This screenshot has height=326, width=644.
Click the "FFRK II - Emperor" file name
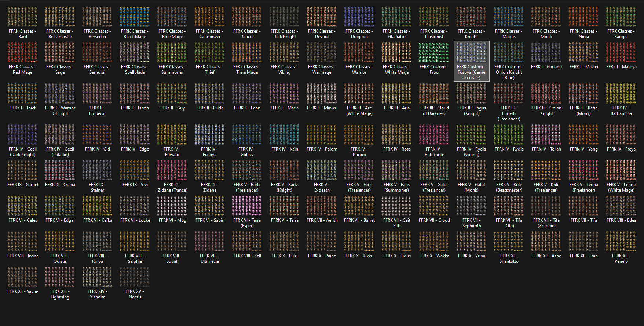(x=98, y=111)
